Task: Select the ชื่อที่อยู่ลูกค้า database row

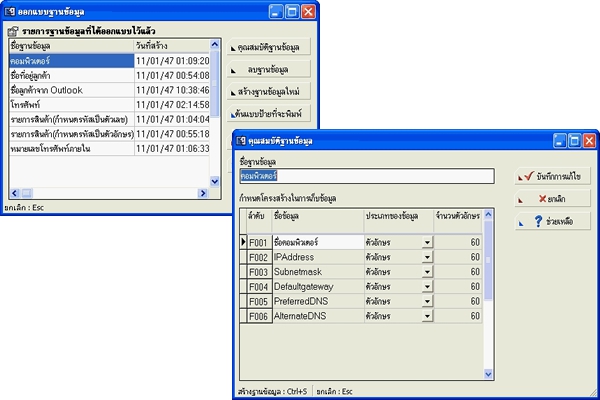Action: (109, 75)
